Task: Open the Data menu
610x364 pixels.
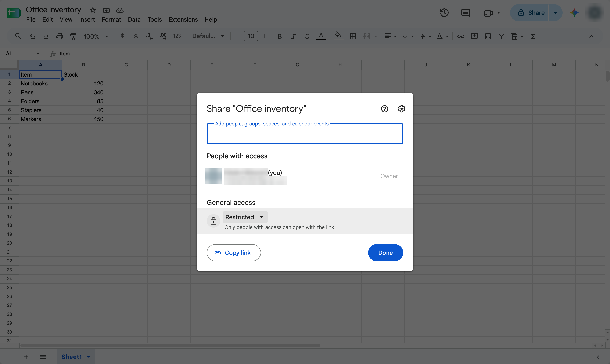Action: (134, 19)
